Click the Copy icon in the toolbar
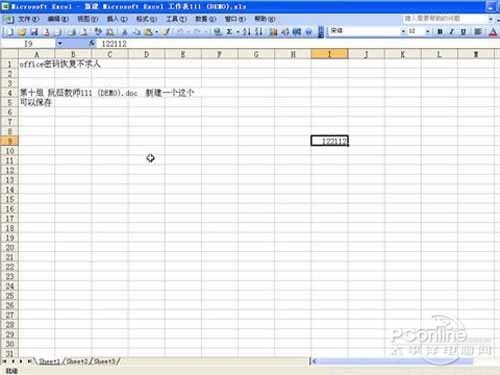Image resolution: width=500 pixels, height=375 pixels. click(136, 32)
